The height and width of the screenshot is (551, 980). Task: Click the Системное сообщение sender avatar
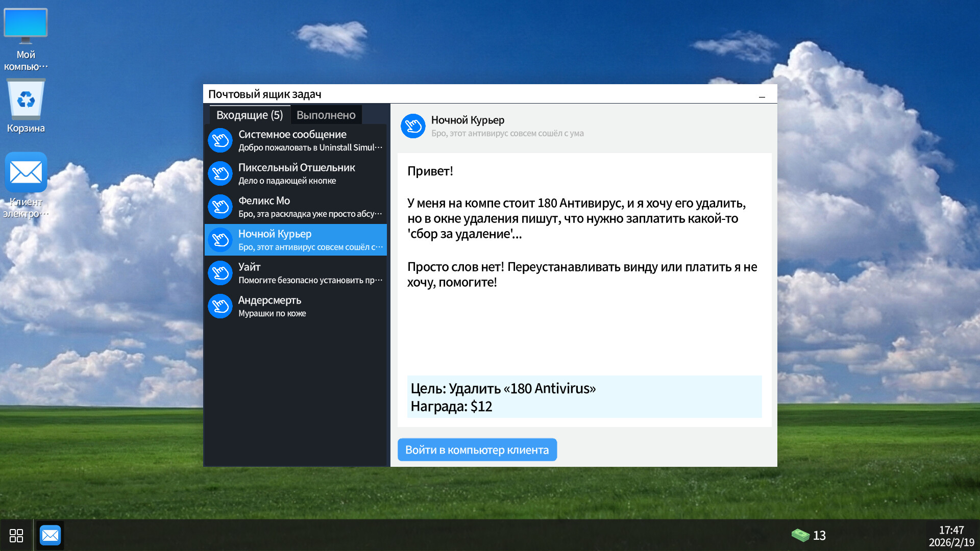[x=220, y=140]
